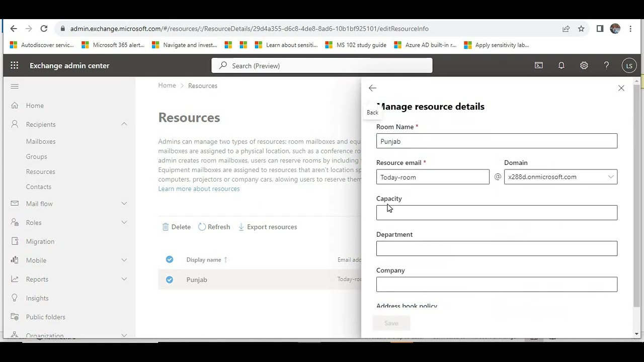Click the browser back arrow

pos(14,29)
